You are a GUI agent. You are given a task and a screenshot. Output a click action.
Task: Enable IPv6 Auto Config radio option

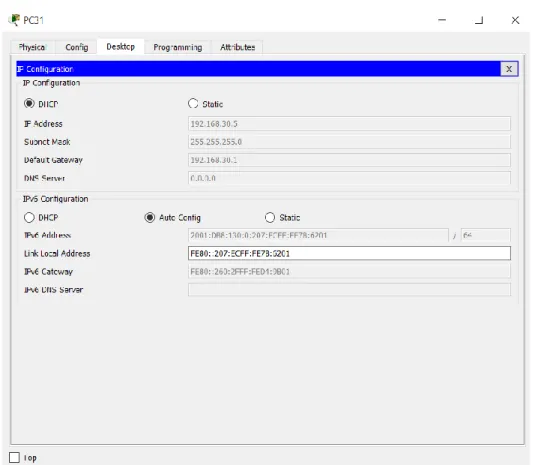(x=149, y=217)
